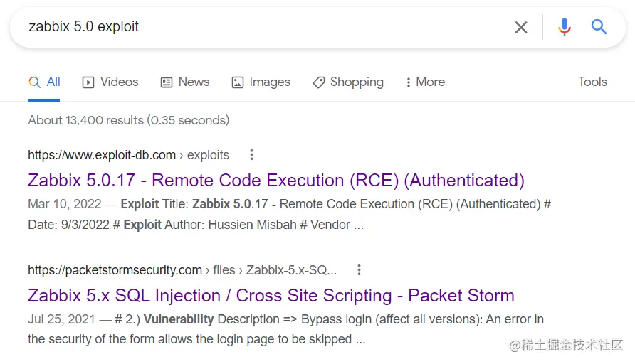
Task: Open three-dot menu for packetstormsecurity result
Action: click(359, 269)
